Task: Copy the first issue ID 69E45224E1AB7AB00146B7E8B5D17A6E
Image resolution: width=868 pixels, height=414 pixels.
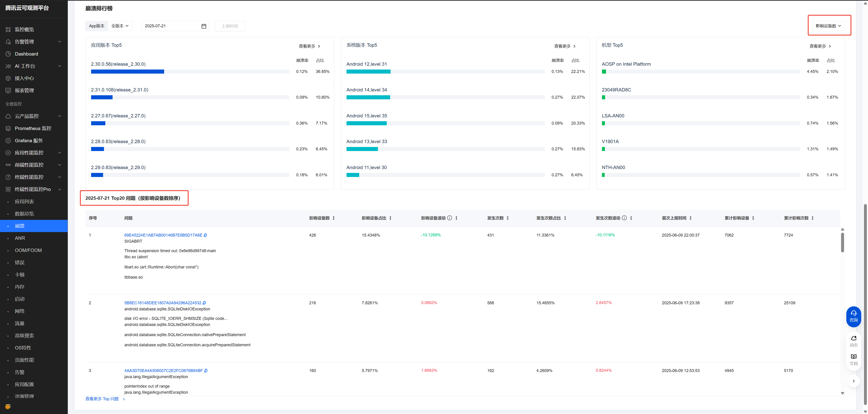Action: coord(205,235)
